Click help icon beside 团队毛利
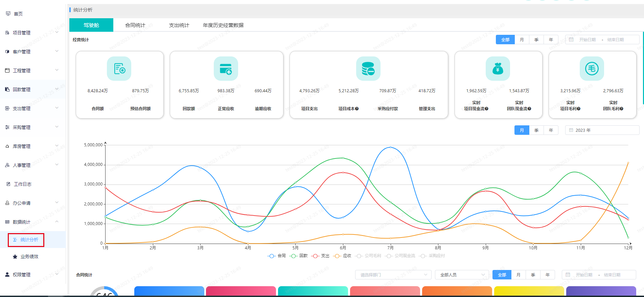 (622, 109)
